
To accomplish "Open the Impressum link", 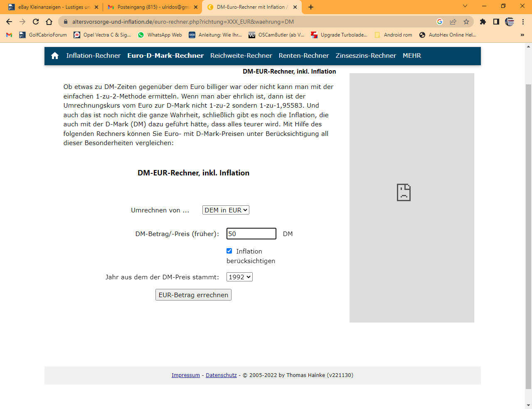I will [186, 375].
